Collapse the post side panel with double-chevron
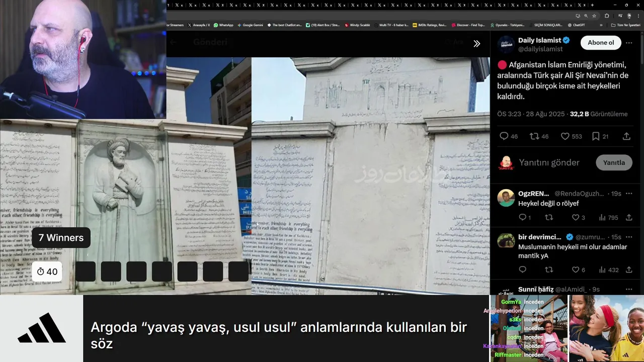 point(476,44)
